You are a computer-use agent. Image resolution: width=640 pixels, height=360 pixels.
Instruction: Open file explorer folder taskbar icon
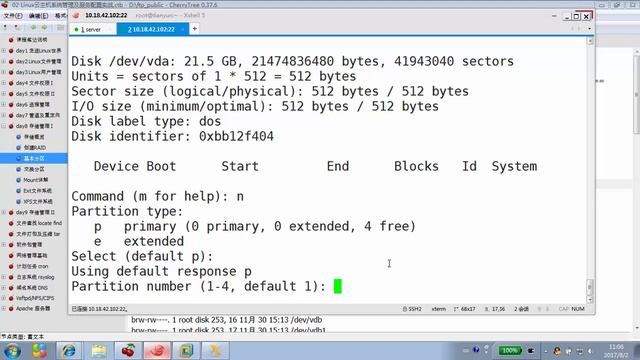pyautogui.click(x=98, y=351)
